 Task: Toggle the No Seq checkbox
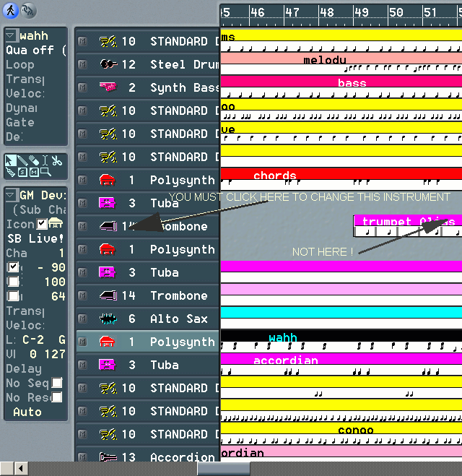(x=57, y=383)
